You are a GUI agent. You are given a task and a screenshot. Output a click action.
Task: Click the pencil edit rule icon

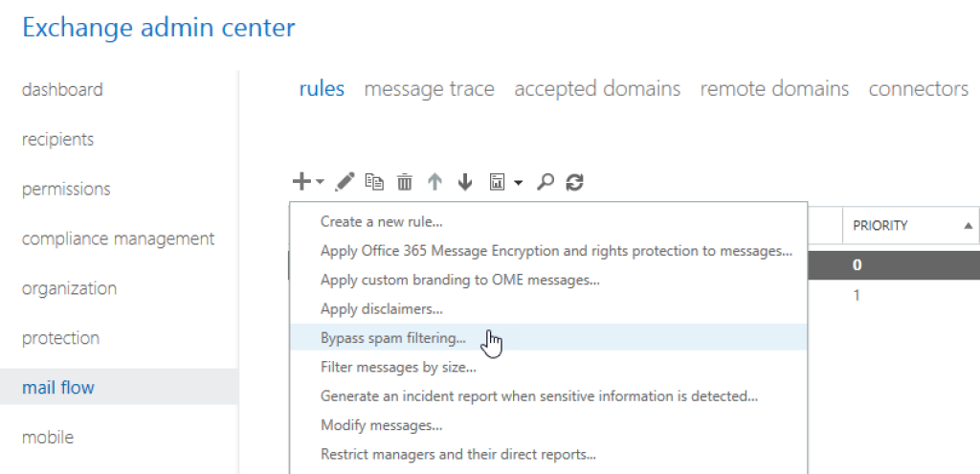[345, 181]
